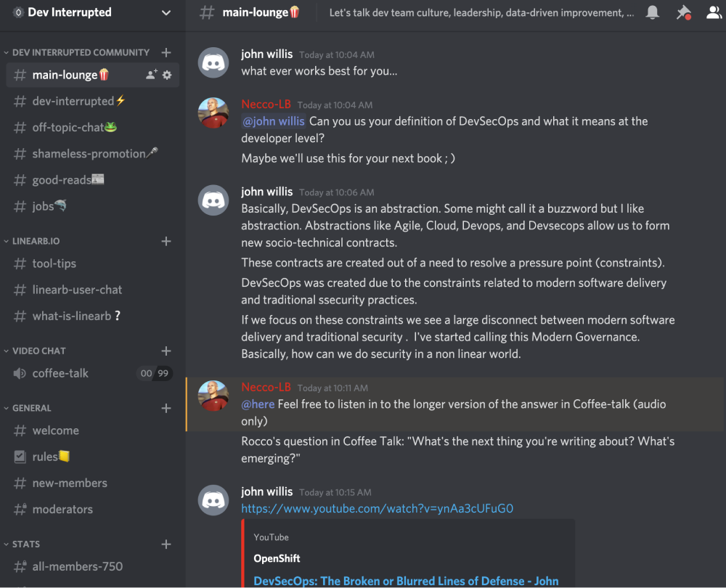Screen dimensions: 726x588
Task: Open the YouTube link in chat
Action: click(x=377, y=509)
